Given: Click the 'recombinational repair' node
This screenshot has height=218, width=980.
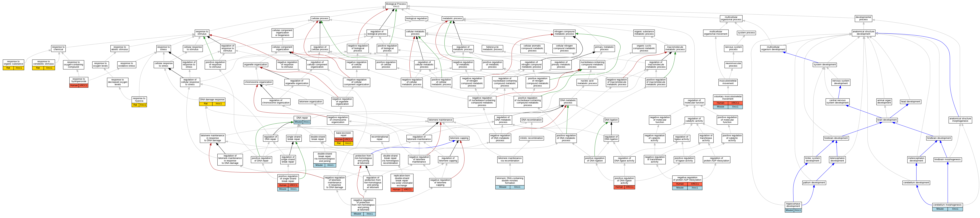Looking at the screenshot, I should tap(380, 138).
